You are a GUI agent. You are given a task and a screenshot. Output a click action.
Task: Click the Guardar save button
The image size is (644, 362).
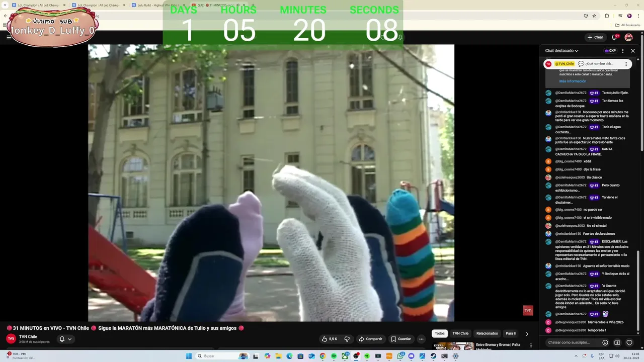tap(401, 339)
